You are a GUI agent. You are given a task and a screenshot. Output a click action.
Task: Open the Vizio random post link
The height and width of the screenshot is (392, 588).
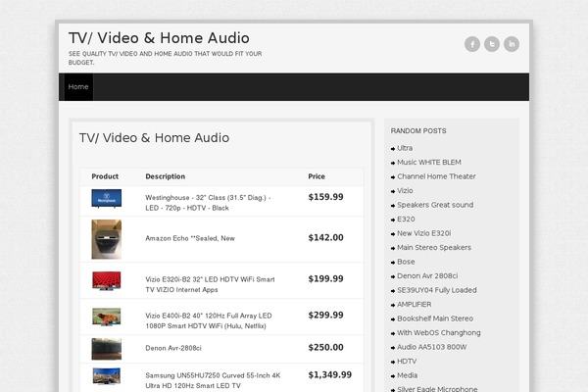(405, 191)
